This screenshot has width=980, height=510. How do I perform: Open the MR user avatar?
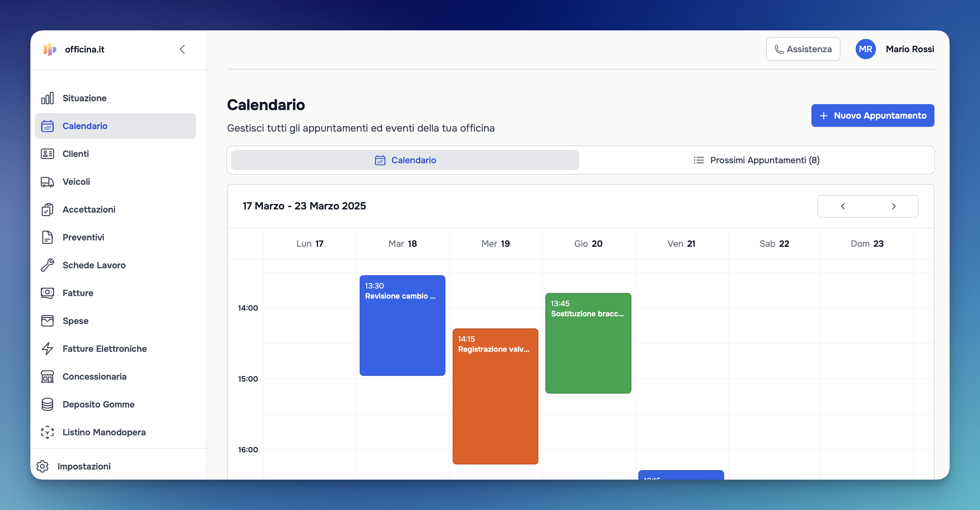click(865, 49)
